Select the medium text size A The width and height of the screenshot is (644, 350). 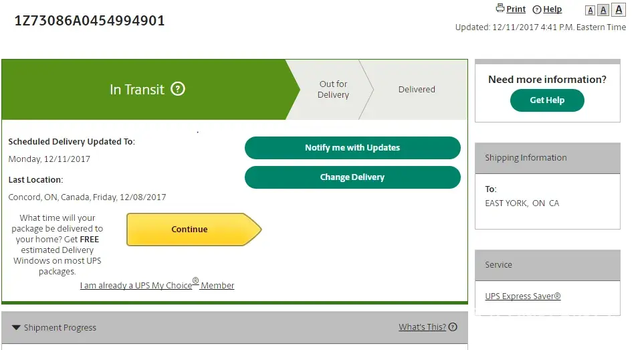[x=603, y=10]
